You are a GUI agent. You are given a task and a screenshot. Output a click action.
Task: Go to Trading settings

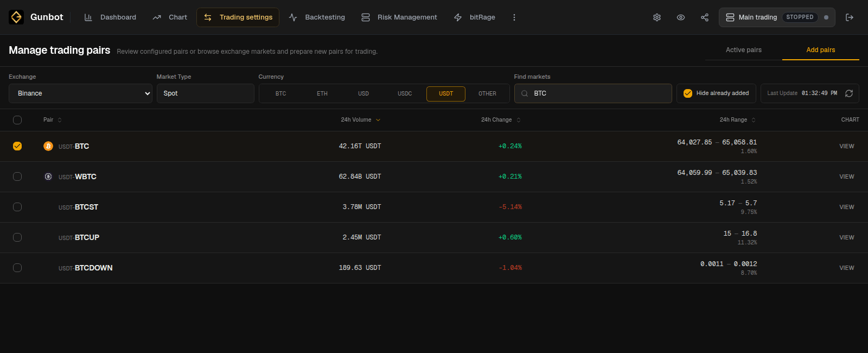tap(238, 17)
